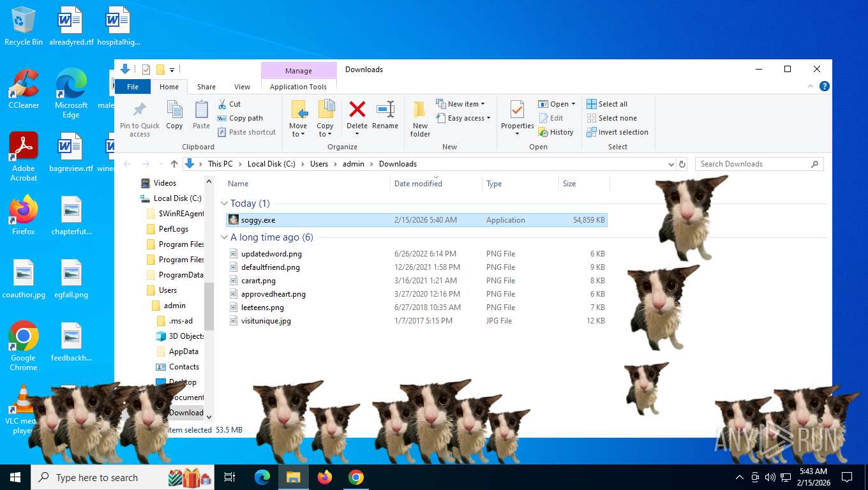Cut the selected file
868x490 pixels.
(x=229, y=104)
